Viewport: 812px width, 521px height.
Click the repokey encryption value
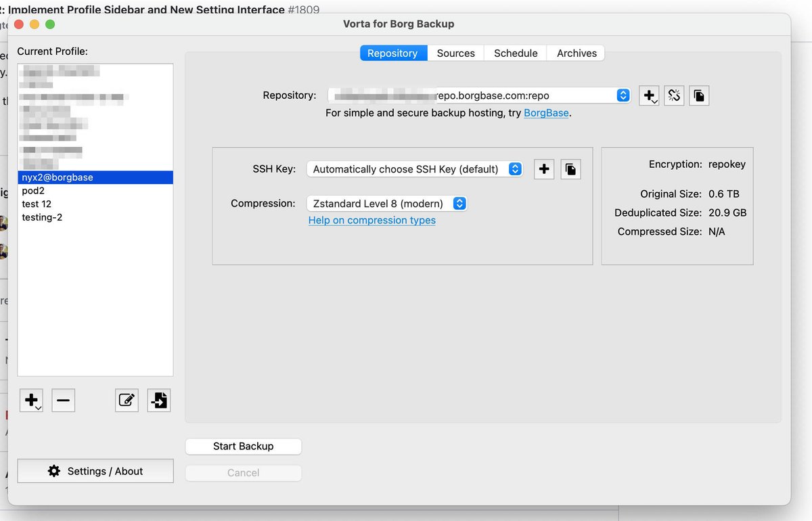(727, 164)
